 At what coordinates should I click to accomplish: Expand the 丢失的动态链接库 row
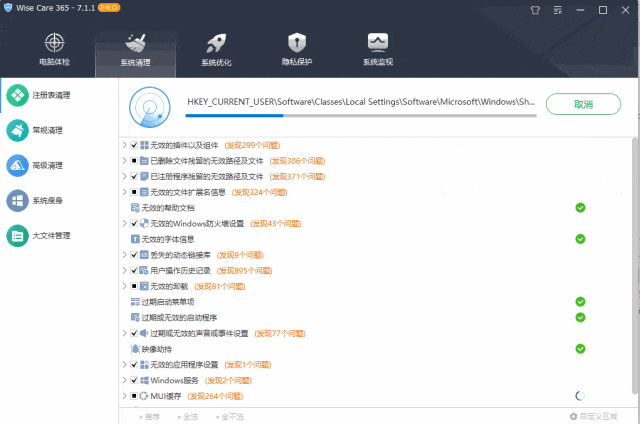[x=124, y=255]
